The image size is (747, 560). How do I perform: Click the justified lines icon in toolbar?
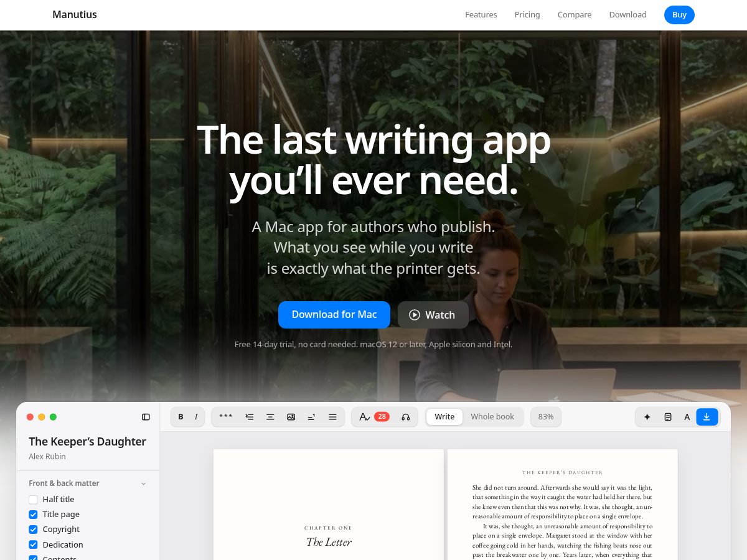pos(332,417)
